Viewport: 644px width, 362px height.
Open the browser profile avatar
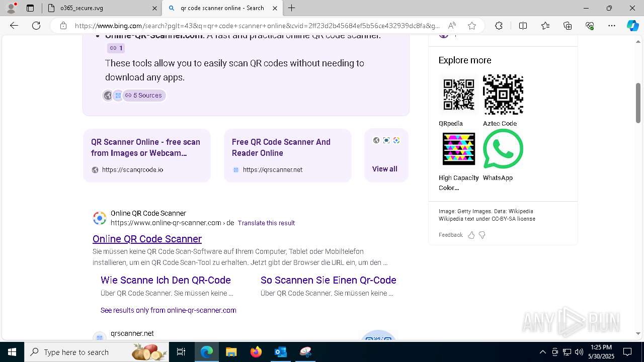[x=11, y=8]
